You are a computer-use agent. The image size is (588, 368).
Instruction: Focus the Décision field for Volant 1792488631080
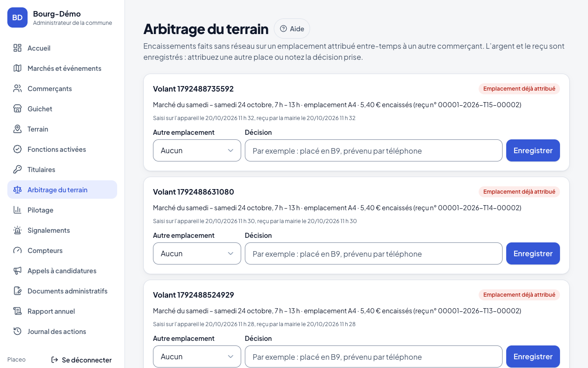coord(373,253)
